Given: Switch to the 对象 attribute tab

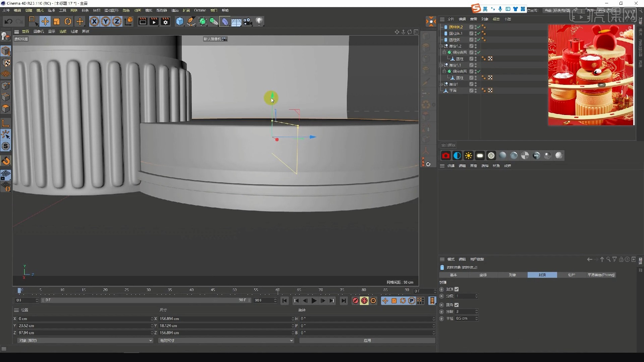Looking at the screenshot, I should (513, 275).
